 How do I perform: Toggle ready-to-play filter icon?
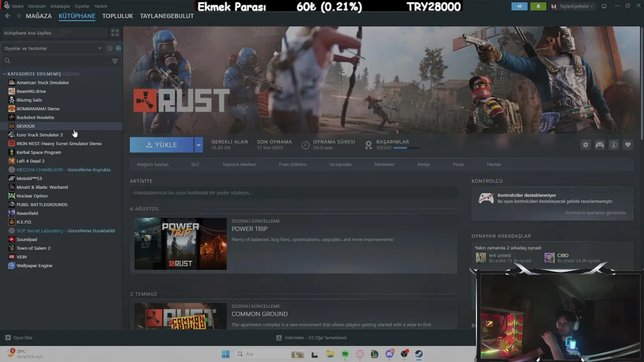pos(118,48)
